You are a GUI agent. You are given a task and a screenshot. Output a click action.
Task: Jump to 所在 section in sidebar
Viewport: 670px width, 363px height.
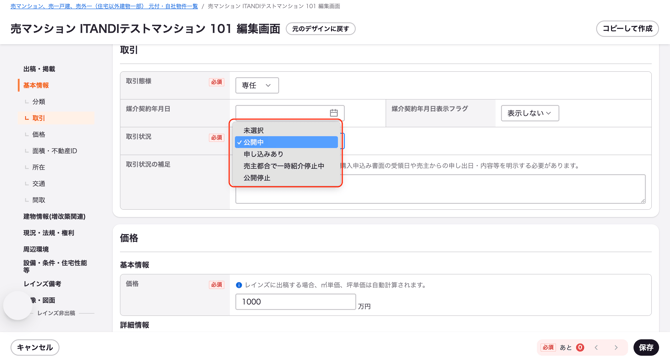point(38,167)
